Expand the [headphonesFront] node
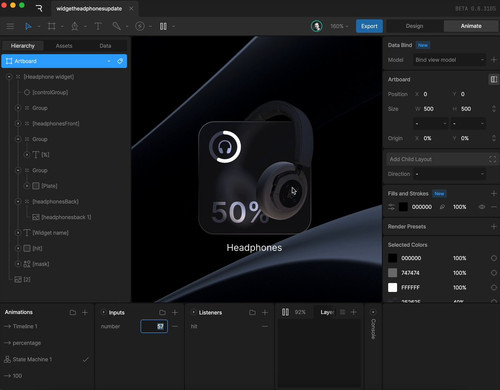The width and height of the screenshot is (500, 390). 18,124
